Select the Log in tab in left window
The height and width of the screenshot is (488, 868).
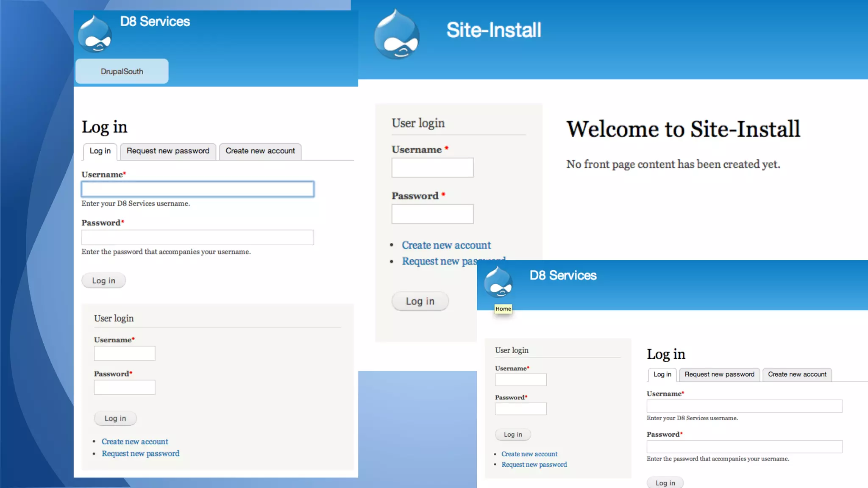coord(100,151)
